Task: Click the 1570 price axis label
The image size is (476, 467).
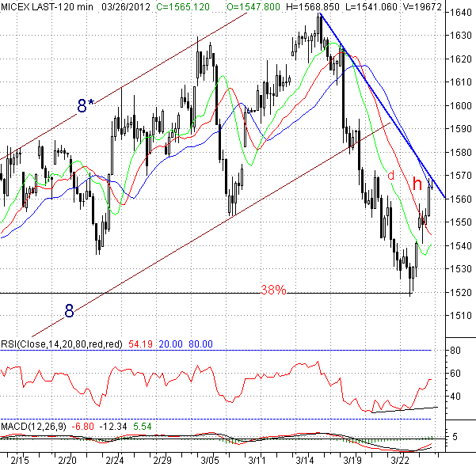Action: pyautogui.click(x=460, y=176)
